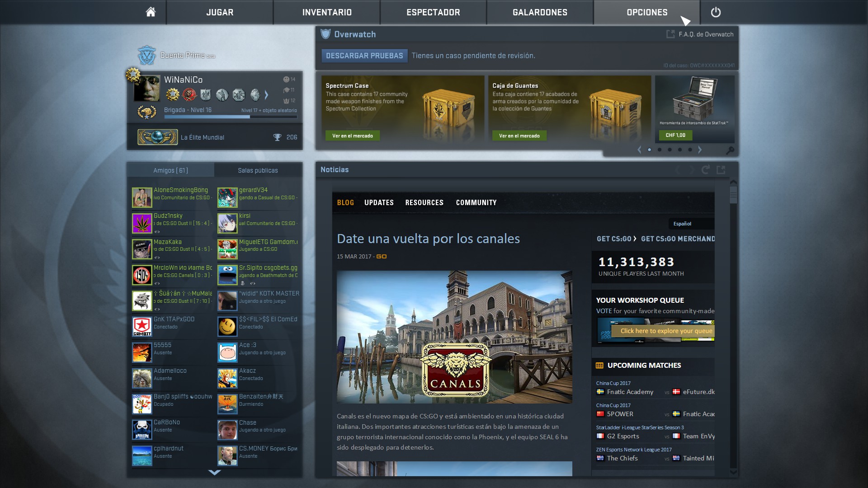The width and height of the screenshot is (868, 488).
Task: Click the trophy wins icon
Action: point(277,137)
